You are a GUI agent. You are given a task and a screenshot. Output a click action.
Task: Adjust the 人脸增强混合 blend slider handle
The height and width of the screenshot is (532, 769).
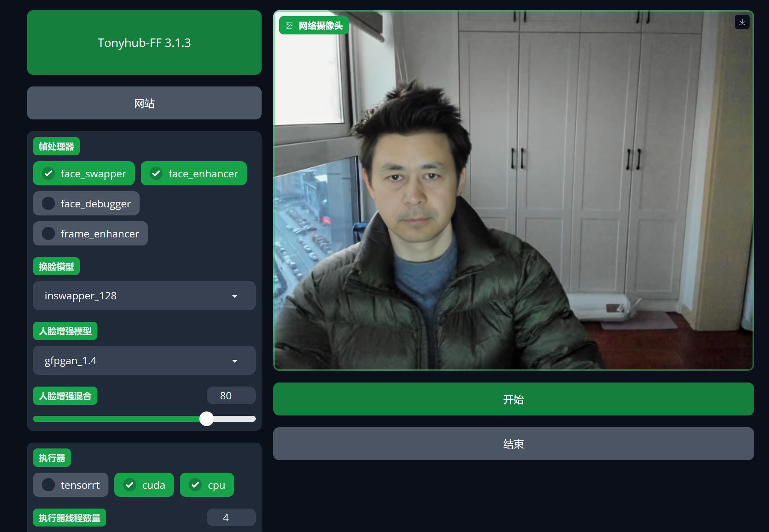coord(207,419)
